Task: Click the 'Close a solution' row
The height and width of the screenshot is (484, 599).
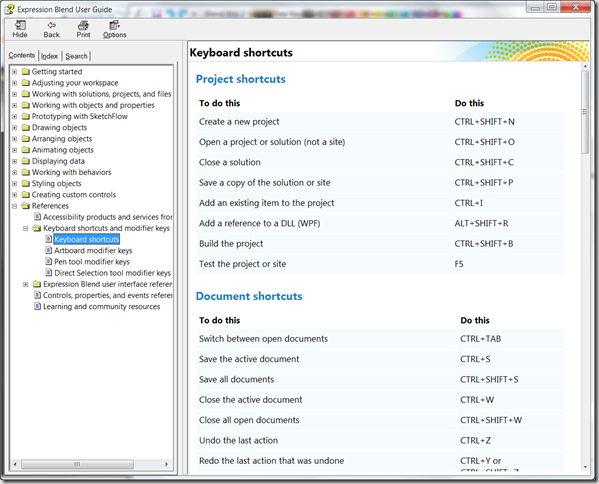Action: pyautogui.click(x=380, y=162)
